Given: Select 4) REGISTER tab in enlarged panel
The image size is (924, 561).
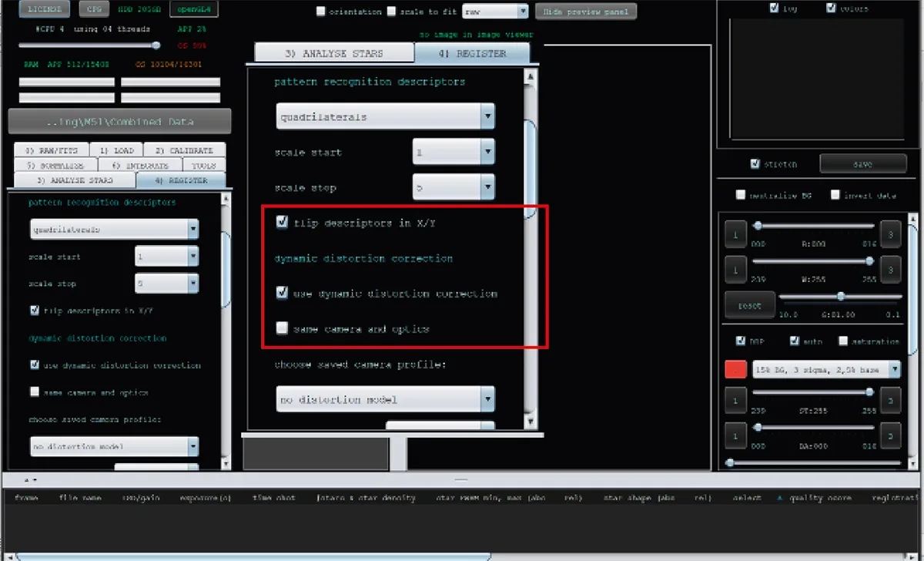Looking at the screenshot, I should click(x=472, y=53).
